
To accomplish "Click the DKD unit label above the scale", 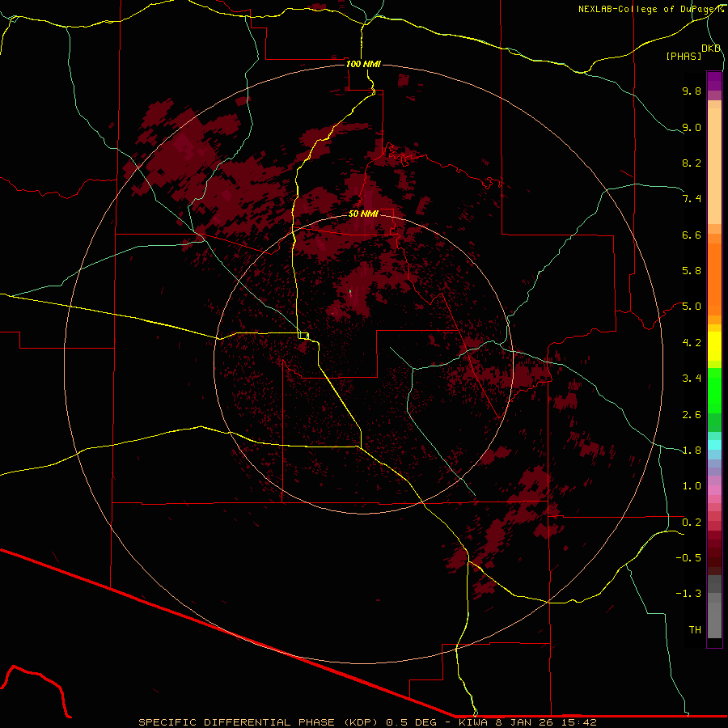I will pyautogui.click(x=711, y=49).
